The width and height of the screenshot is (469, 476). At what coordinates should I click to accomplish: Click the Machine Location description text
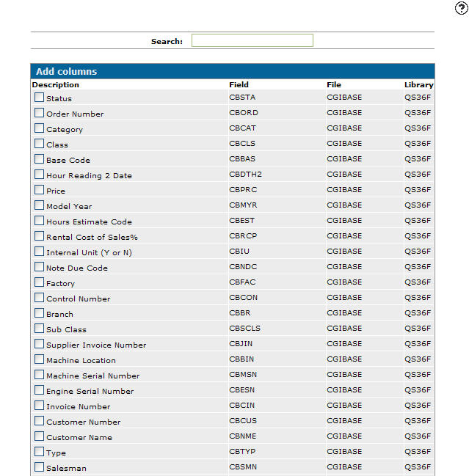[81, 361]
